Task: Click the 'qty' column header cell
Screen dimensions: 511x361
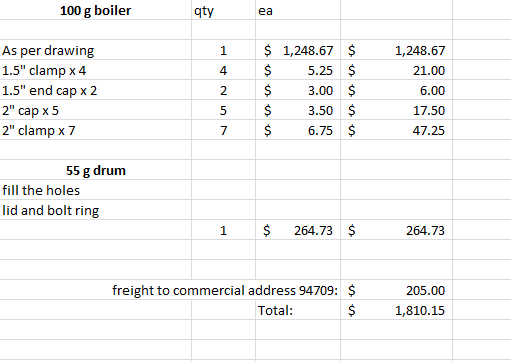Action: coord(223,10)
